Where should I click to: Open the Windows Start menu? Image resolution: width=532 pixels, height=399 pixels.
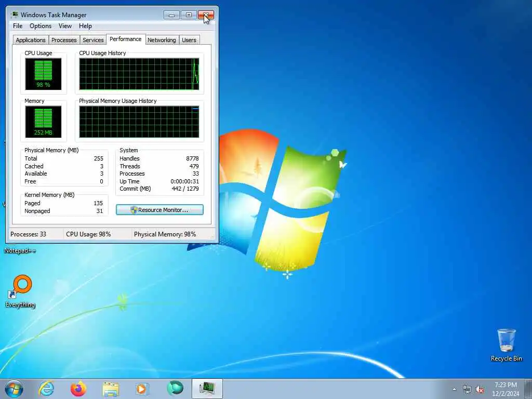click(x=14, y=389)
